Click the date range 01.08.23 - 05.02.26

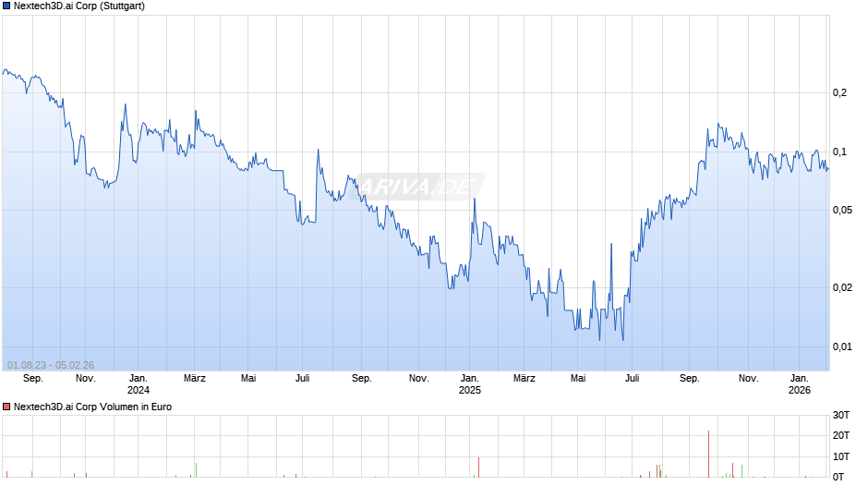click(51, 365)
